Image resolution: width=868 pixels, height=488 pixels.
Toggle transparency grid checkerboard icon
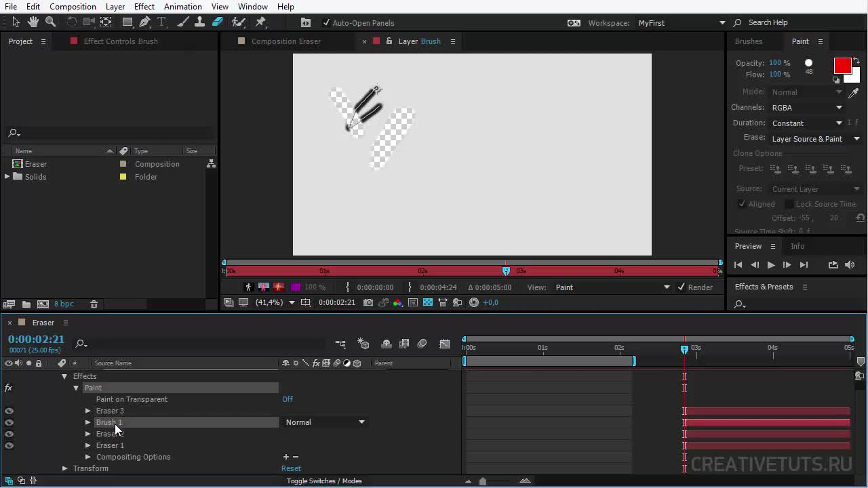point(428,302)
